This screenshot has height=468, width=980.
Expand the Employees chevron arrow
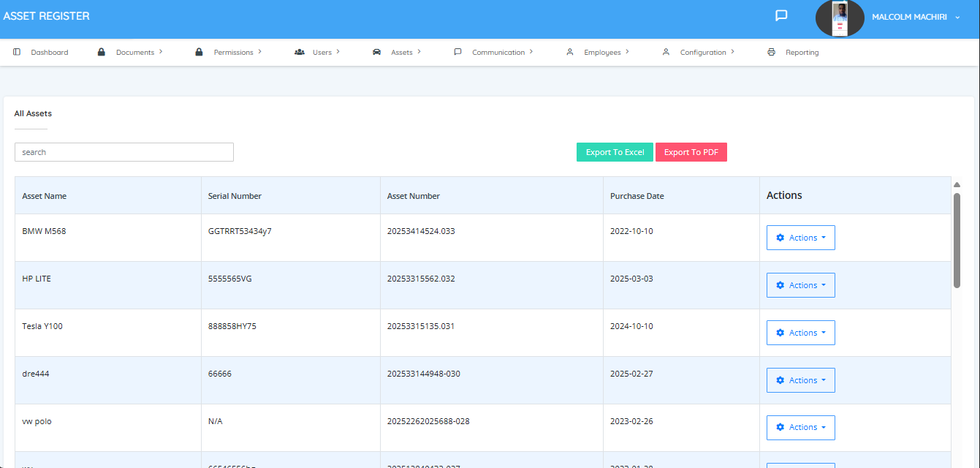(627, 52)
